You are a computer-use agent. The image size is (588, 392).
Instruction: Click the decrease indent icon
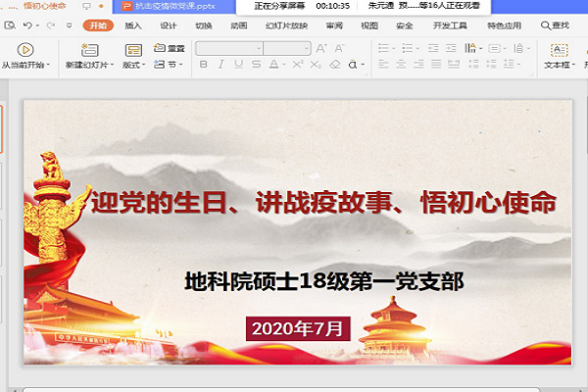(x=433, y=48)
